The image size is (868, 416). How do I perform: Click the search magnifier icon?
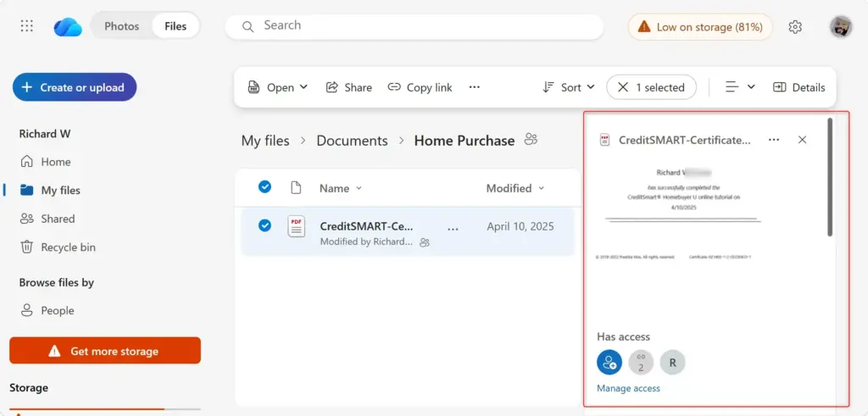248,26
